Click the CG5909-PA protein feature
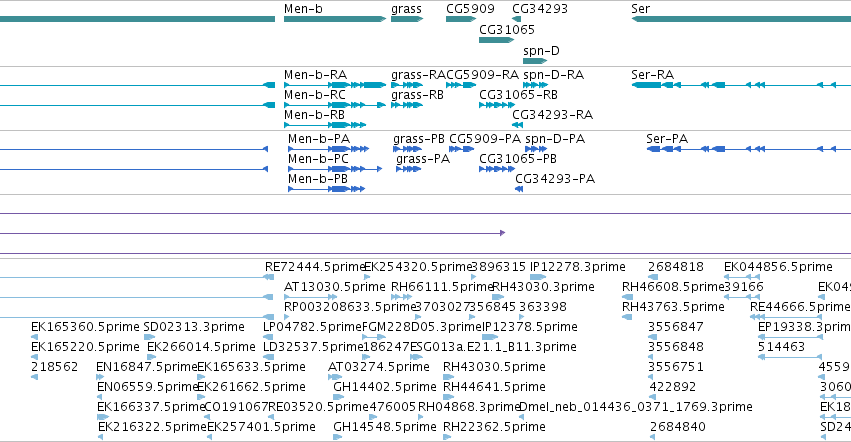This screenshot has height=442, width=851. point(461,149)
